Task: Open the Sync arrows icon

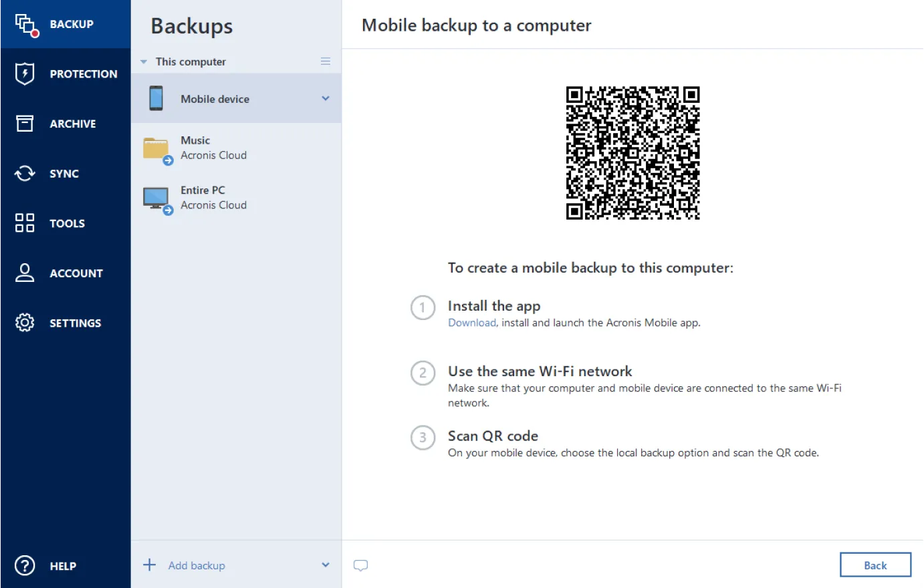Action: click(25, 173)
